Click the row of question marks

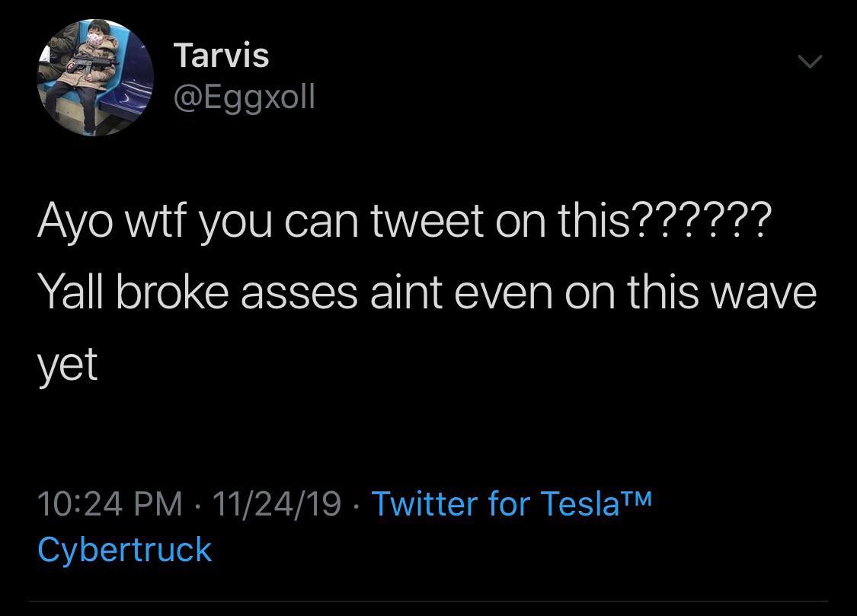point(702,220)
